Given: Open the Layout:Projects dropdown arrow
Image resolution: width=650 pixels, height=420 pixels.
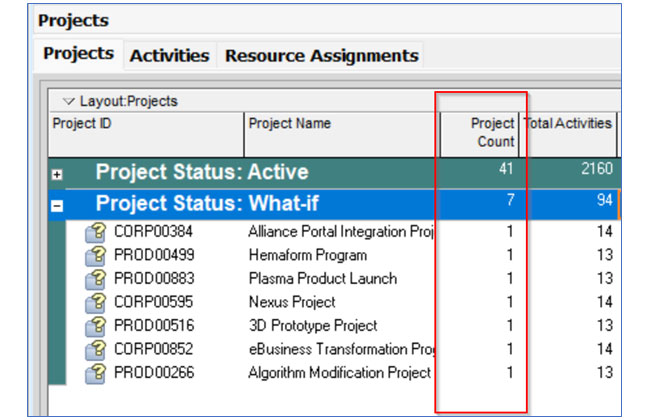Looking at the screenshot, I should point(68,102).
